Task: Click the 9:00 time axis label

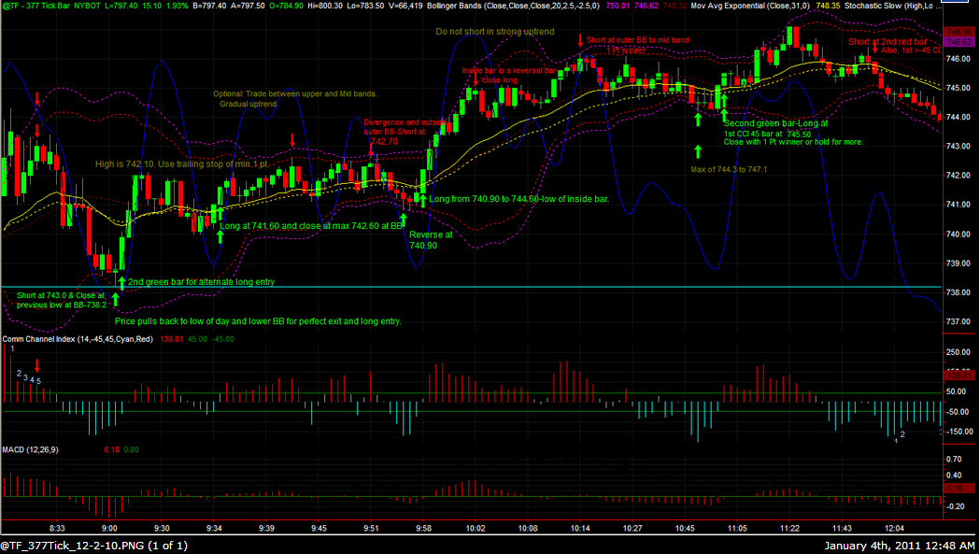Action: tap(109, 529)
